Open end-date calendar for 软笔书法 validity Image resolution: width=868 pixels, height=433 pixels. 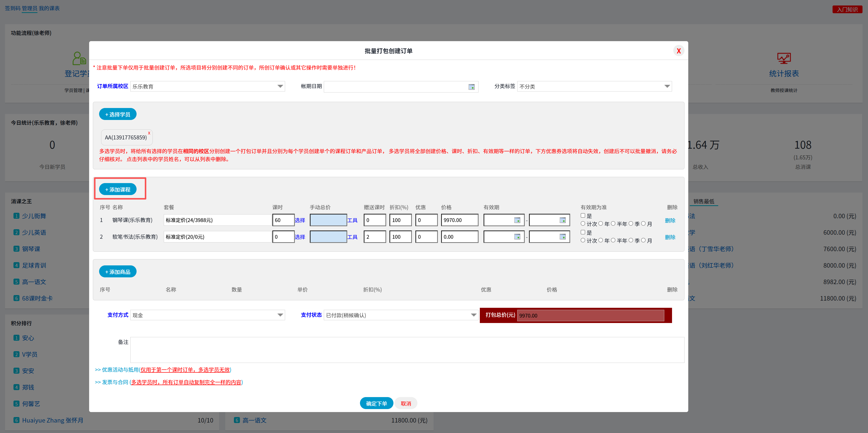(562, 237)
